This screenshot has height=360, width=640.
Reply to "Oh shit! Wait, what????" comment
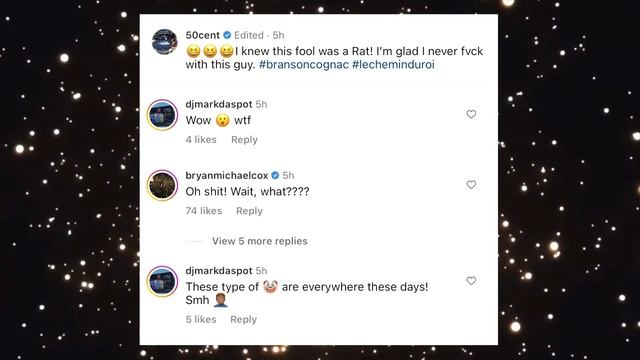pyautogui.click(x=249, y=211)
